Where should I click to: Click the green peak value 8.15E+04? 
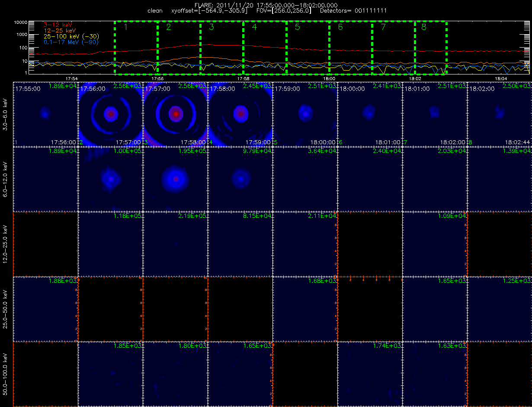(x=257, y=216)
